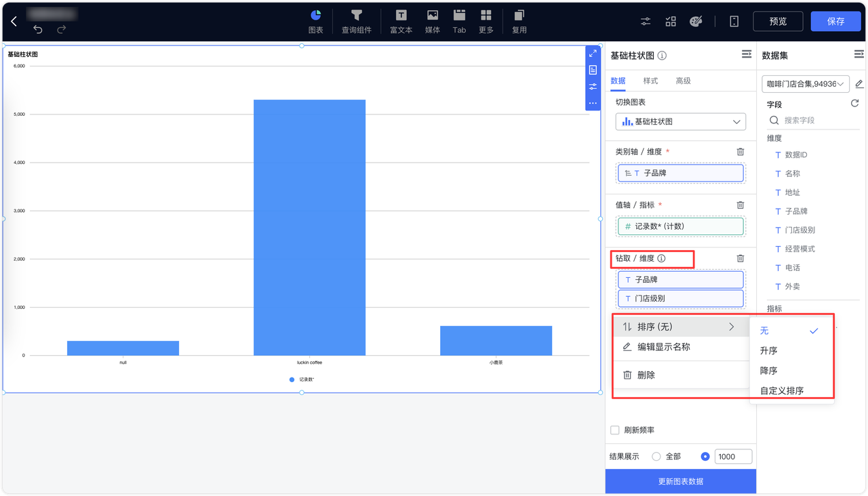868x496 pixels.
Task: Switch to the 高级 tab
Action: point(683,81)
